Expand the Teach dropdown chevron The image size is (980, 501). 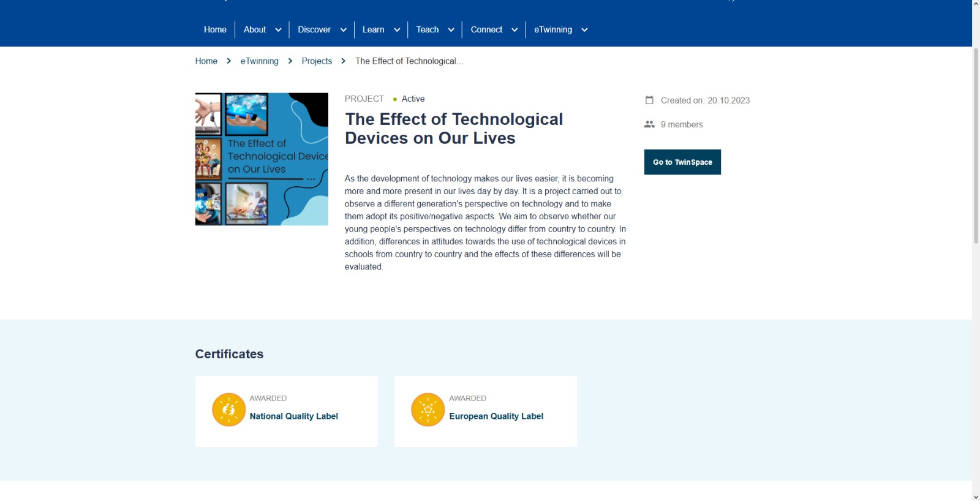(451, 30)
